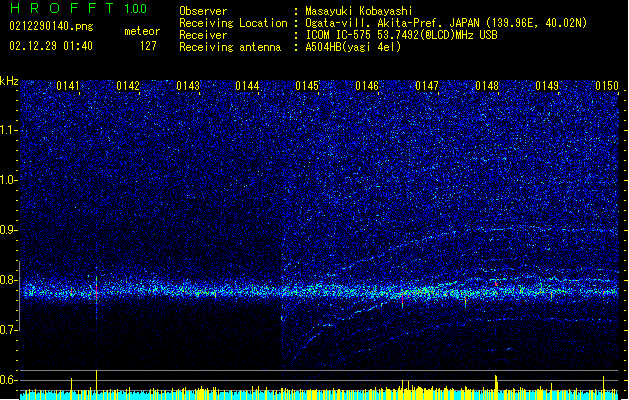Click the HROFFT program title
Viewport: 629px width, 400px height.
pyautogui.click(x=62, y=8)
